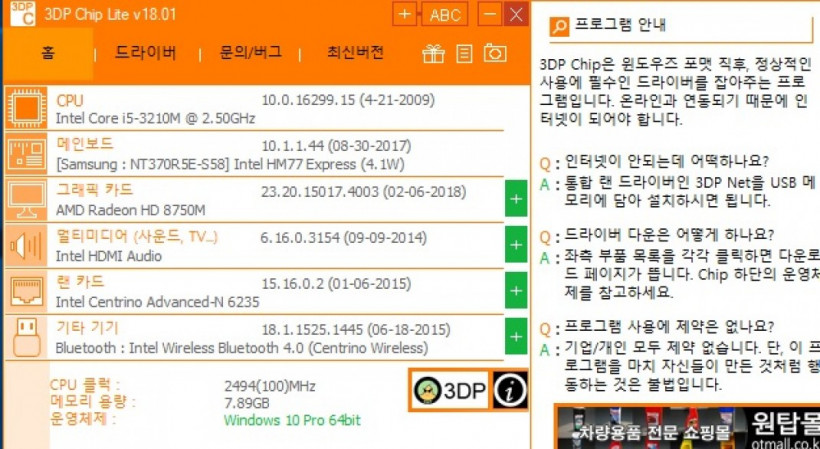Click the 메인보드 heading link
The height and width of the screenshot is (449, 820).
pos(84,144)
